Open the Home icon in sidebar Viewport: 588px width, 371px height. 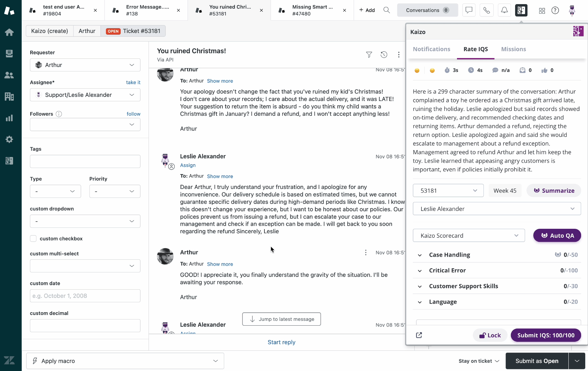(x=9, y=32)
